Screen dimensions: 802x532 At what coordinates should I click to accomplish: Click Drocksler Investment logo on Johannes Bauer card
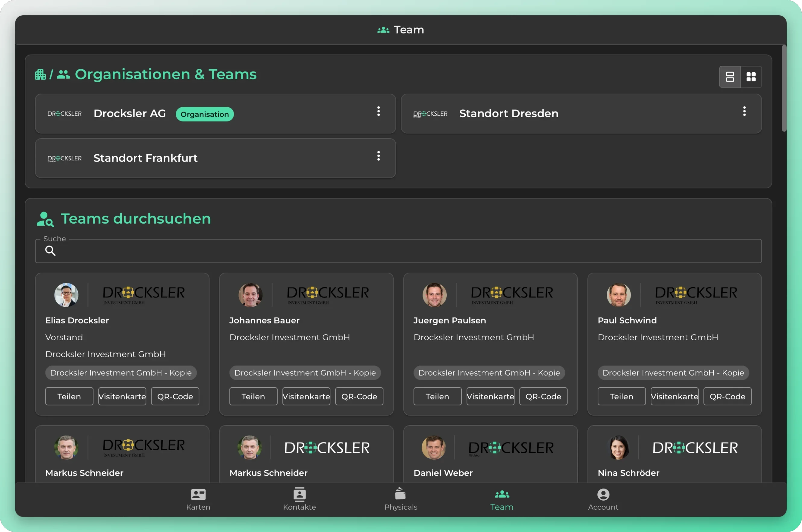[x=328, y=295]
